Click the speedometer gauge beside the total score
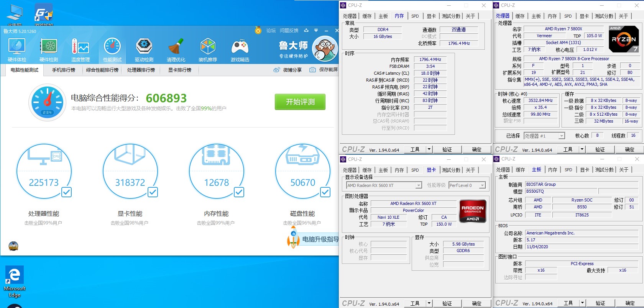Screen dimensions: 644x308 click(x=47, y=102)
